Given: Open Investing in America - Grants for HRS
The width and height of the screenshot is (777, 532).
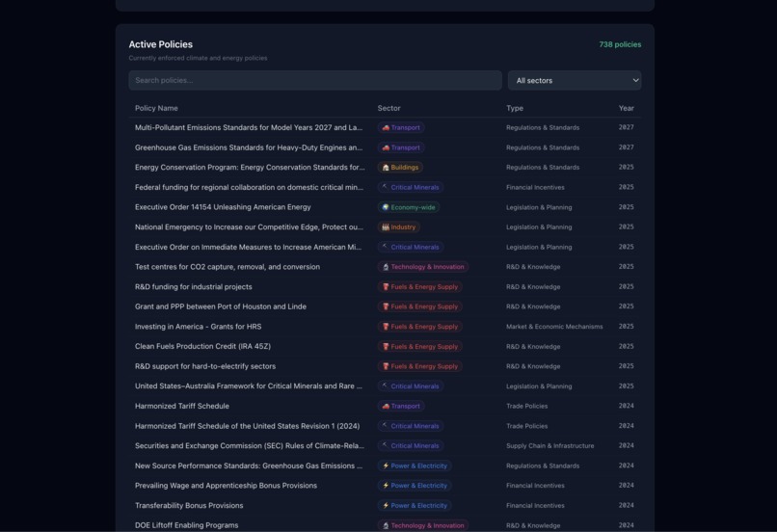Looking at the screenshot, I should pyautogui.click(x=199, y=327).
